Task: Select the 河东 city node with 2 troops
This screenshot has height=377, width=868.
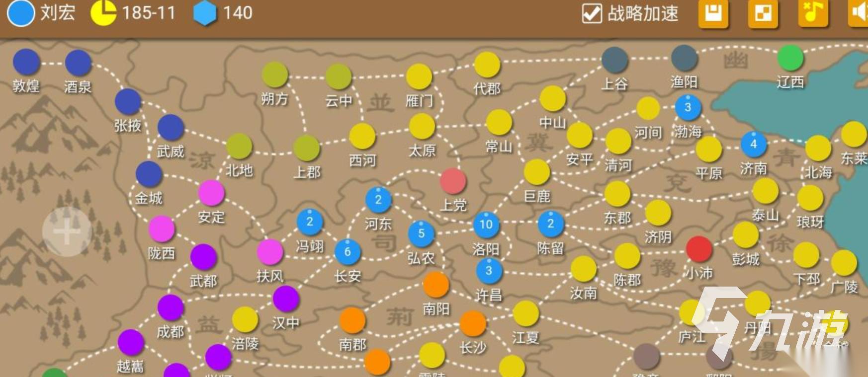Action: tap(378, 200)
